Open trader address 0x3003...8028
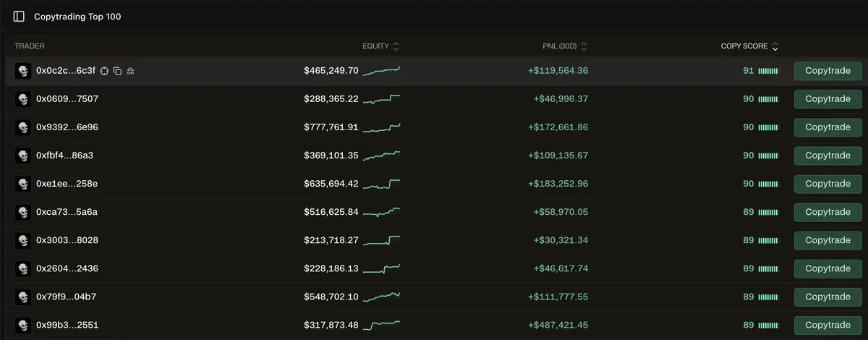 67,240
